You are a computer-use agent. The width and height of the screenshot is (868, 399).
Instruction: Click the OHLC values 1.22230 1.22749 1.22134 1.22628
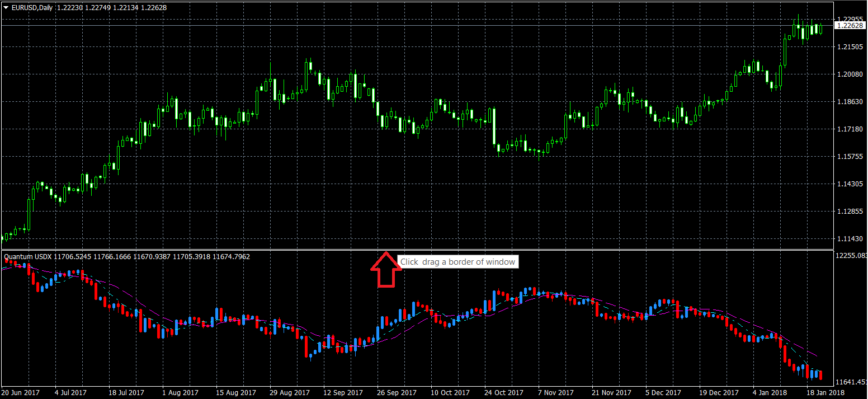tap(112, 7)
